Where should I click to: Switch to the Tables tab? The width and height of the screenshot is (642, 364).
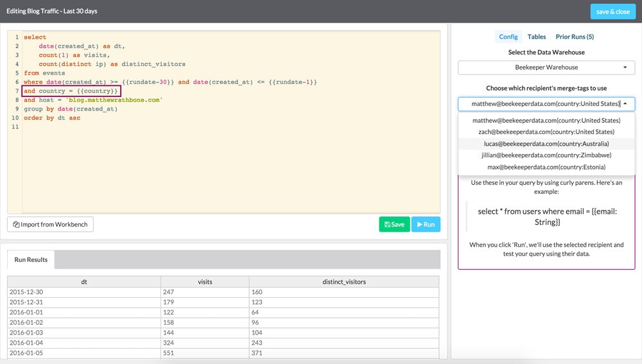(537, 37)
